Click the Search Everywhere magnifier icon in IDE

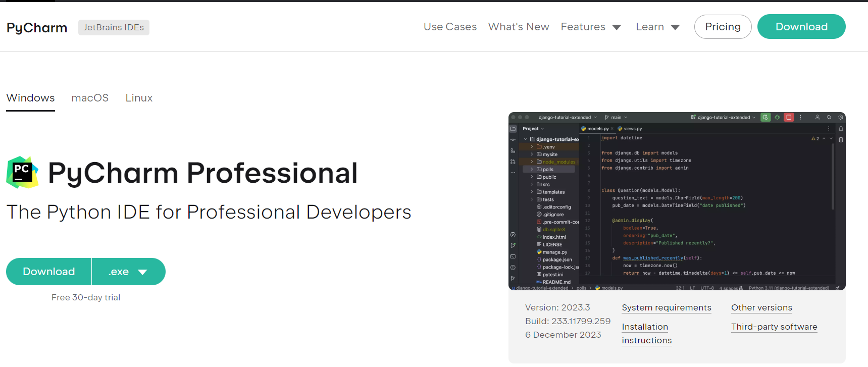click(x=829, y=117)
